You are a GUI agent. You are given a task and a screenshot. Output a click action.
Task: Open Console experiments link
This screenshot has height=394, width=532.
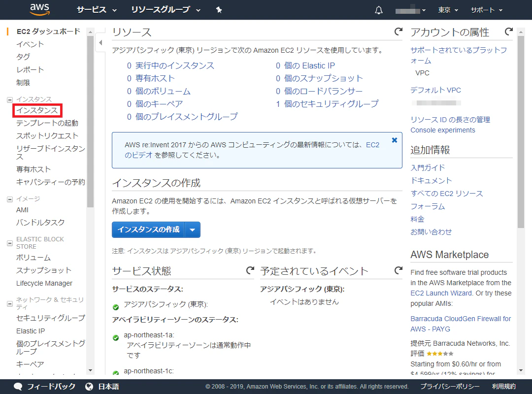443,130
